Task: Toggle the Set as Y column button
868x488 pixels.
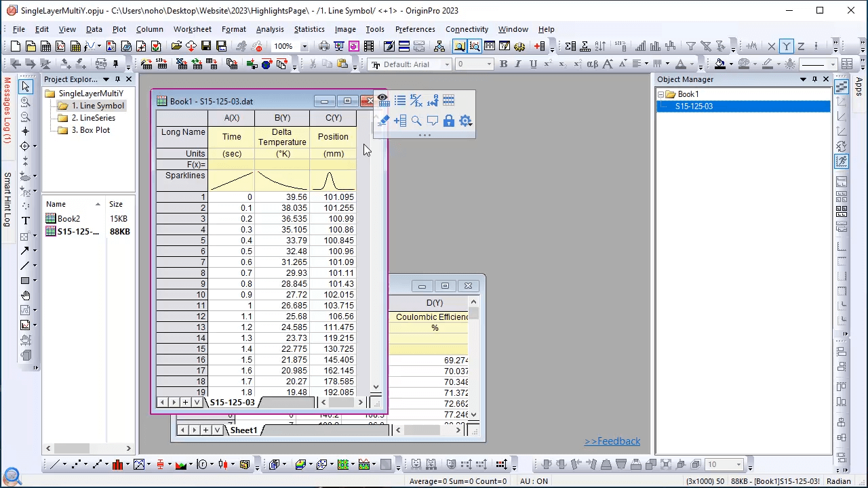Action: pos(786,47)
